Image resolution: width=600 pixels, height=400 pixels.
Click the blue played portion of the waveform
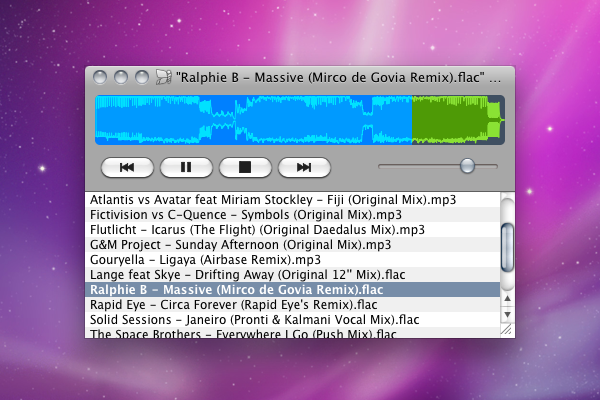[253, 120]
